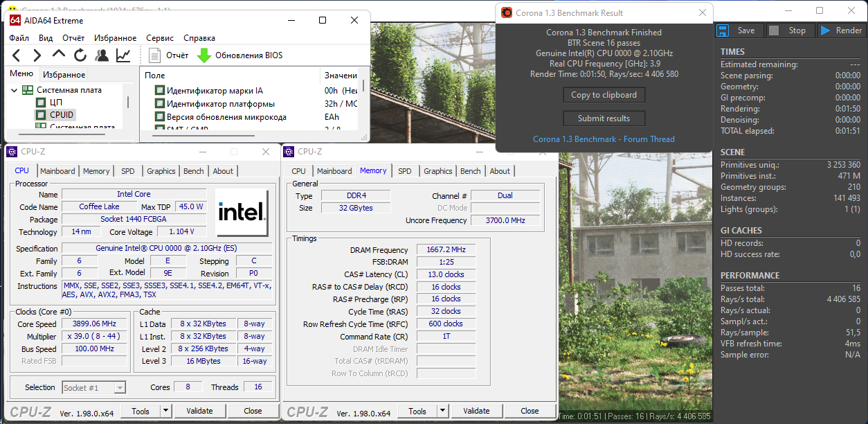
Task: Open Tools dropdown arrow in right CPU-Z
Action: pyautogui.click(x=442, y=411)
